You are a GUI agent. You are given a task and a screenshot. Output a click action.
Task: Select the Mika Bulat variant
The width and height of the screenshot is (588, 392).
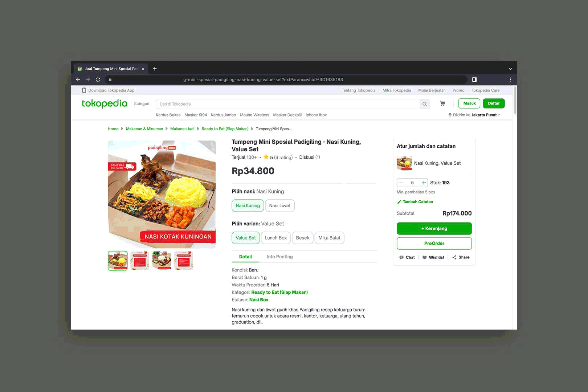[x=330, y=238]
